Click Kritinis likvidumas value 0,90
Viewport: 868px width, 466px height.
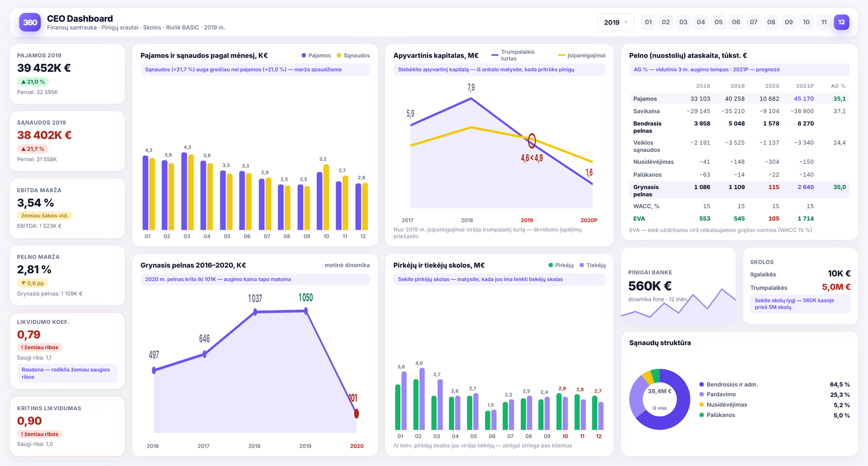29,421
